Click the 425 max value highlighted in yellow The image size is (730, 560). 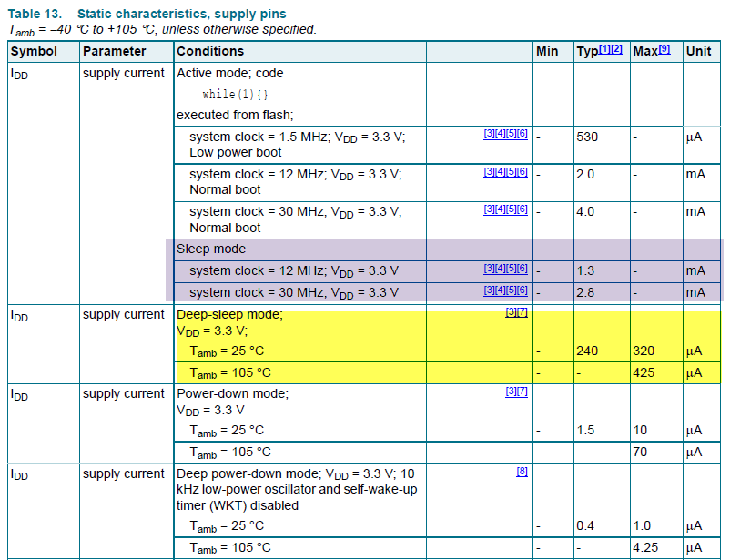click(644, 372)
